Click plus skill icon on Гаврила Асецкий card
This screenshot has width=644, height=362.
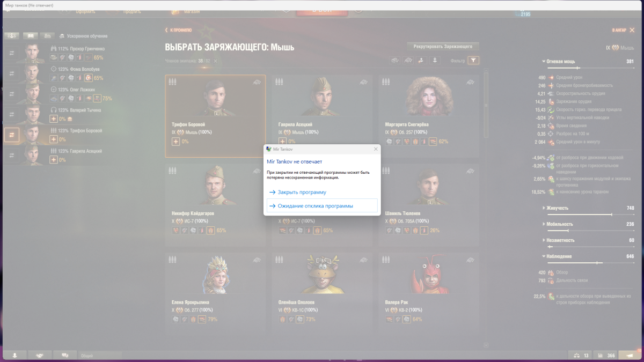[282, 142]
